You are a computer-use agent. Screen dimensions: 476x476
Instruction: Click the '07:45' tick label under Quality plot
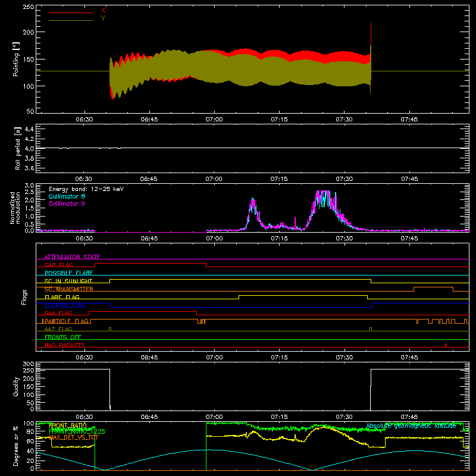[409, 417]
